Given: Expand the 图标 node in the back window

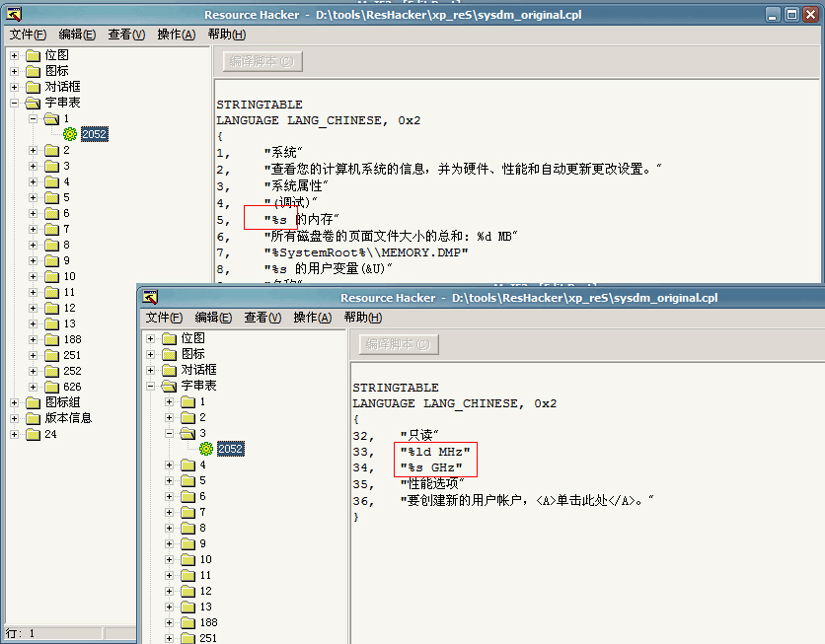Looking at the screenshot, I should pyautogui.click(x=14, y=71).
